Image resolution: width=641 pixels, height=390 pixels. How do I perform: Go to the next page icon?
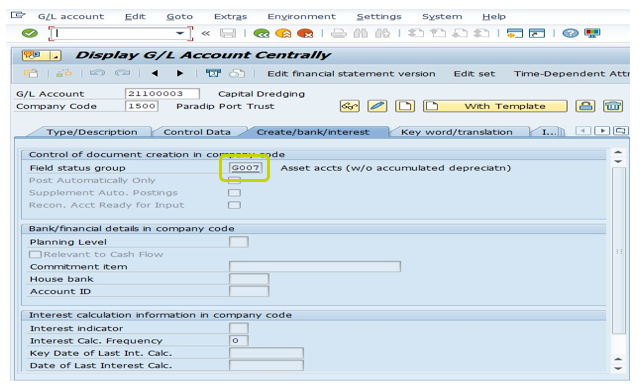click(x=459, y=33)
